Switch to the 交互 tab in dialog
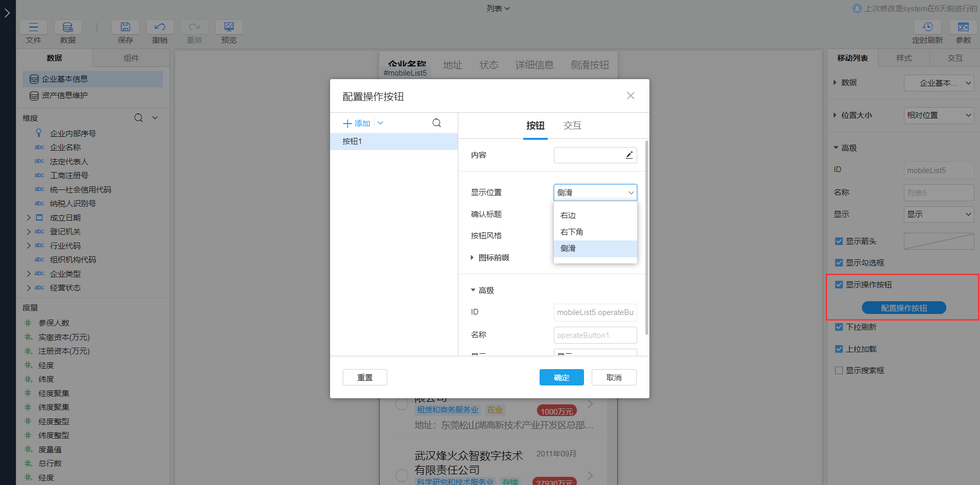 tap(572, 126)
